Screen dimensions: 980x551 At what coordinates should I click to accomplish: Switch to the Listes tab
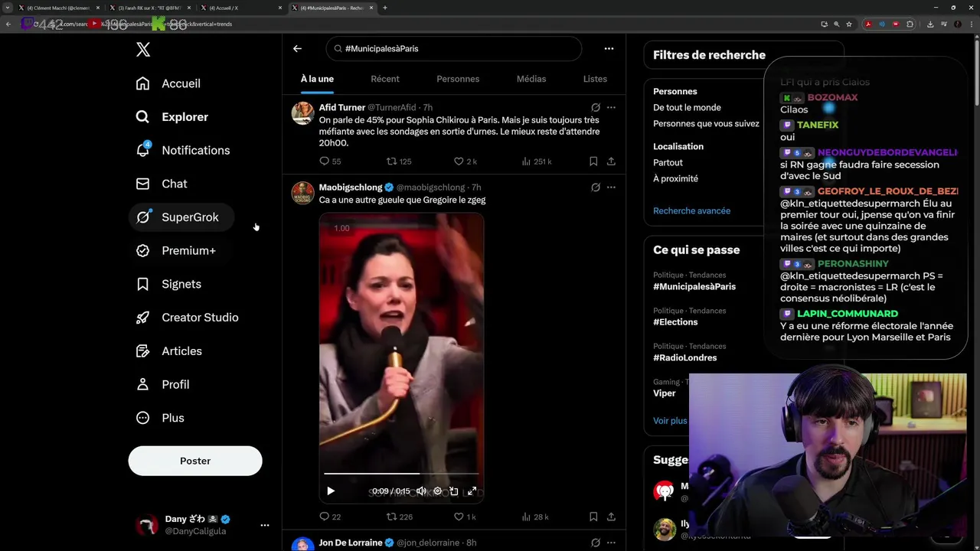pos(595,79)
